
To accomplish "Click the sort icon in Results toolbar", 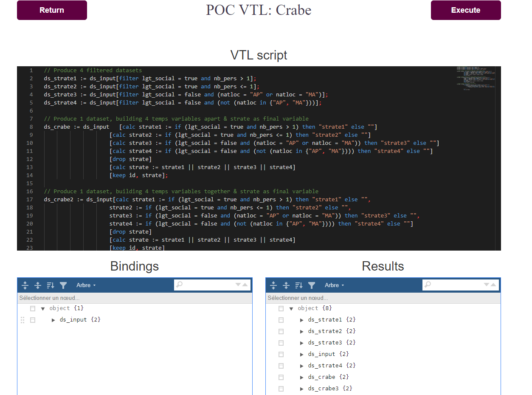I will coord(299,285).
